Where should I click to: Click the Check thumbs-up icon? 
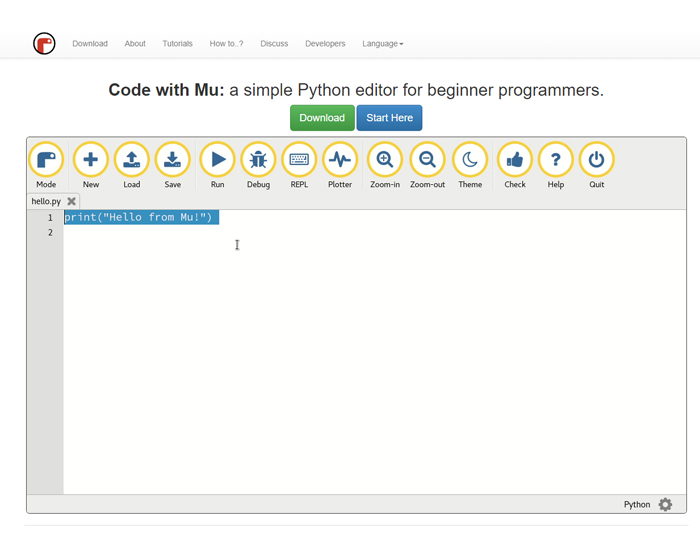[515, 160]
